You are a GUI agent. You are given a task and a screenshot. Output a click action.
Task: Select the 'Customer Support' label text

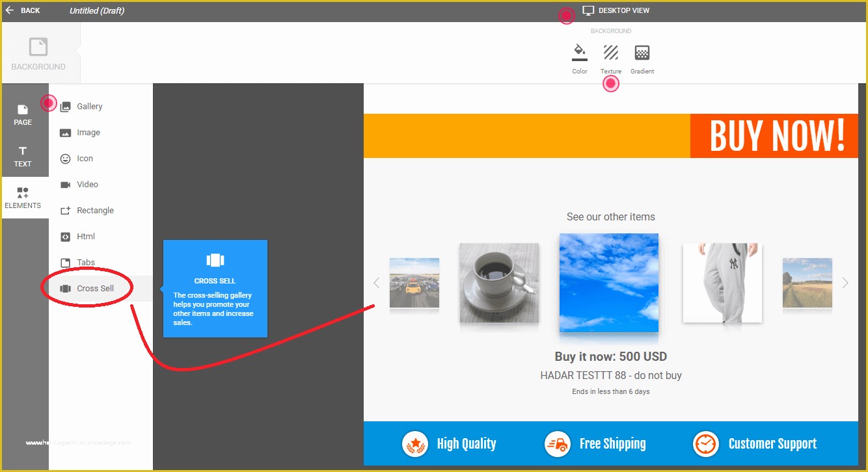pyautogui.click(x=772, y=444)
